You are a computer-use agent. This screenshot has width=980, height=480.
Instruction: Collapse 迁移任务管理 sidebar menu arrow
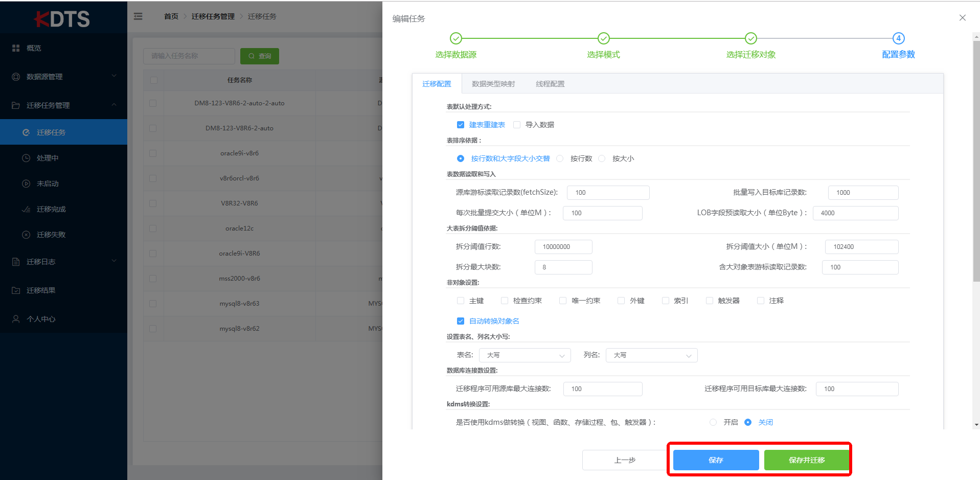[114, 105]
